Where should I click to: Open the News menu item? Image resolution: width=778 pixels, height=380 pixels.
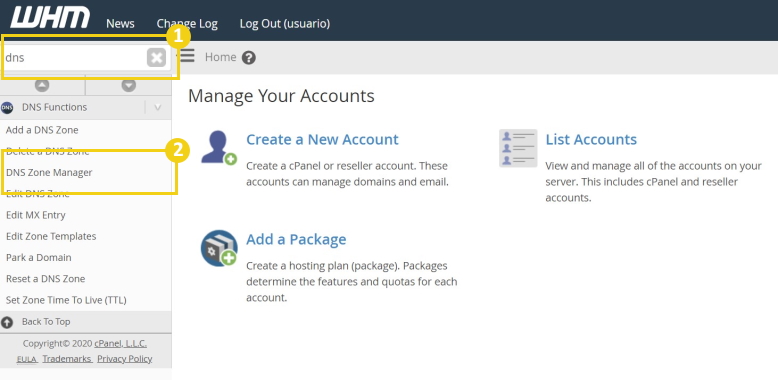[x=120, y=23]
